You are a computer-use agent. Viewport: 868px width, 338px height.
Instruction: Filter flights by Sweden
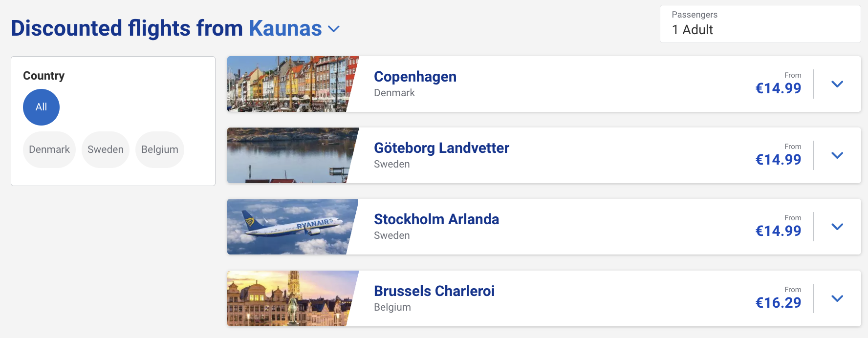pos(106,149)
